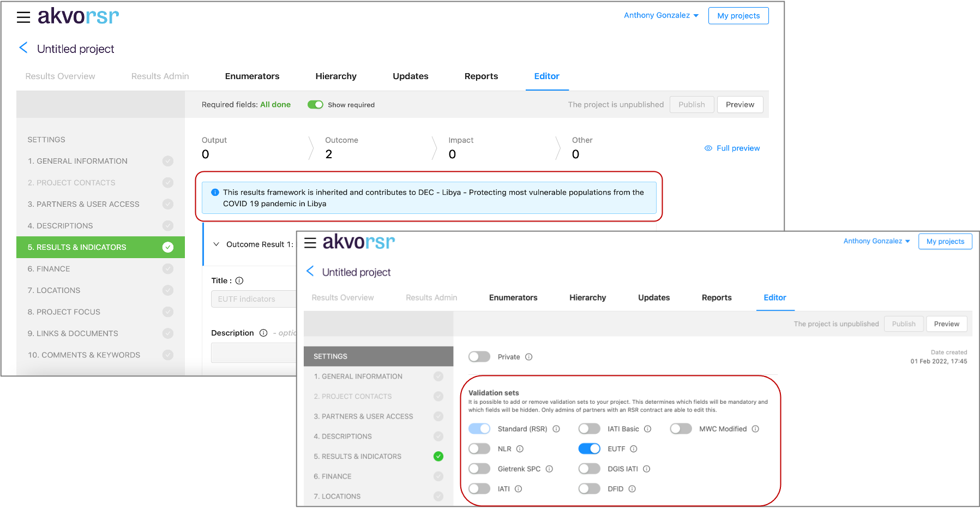Enable DGIS IATI validation set
Viewport: 980px width, 508px height.
[590, 469]
